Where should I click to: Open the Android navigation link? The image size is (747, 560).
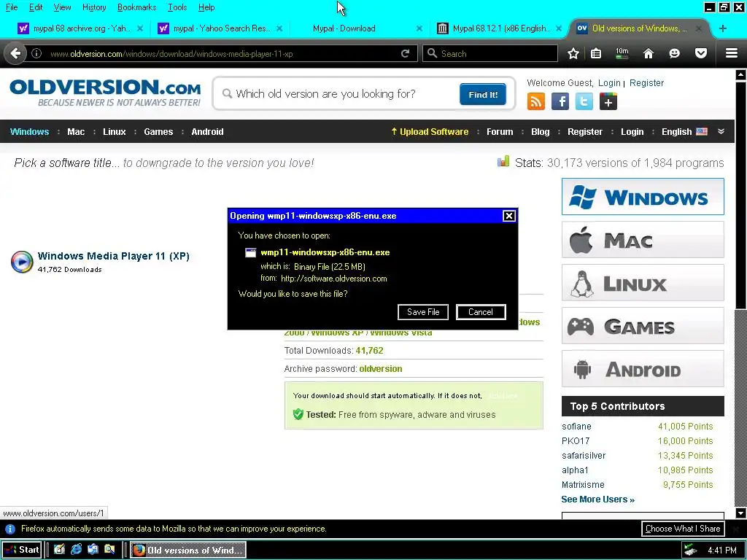[x=207, y=132]
